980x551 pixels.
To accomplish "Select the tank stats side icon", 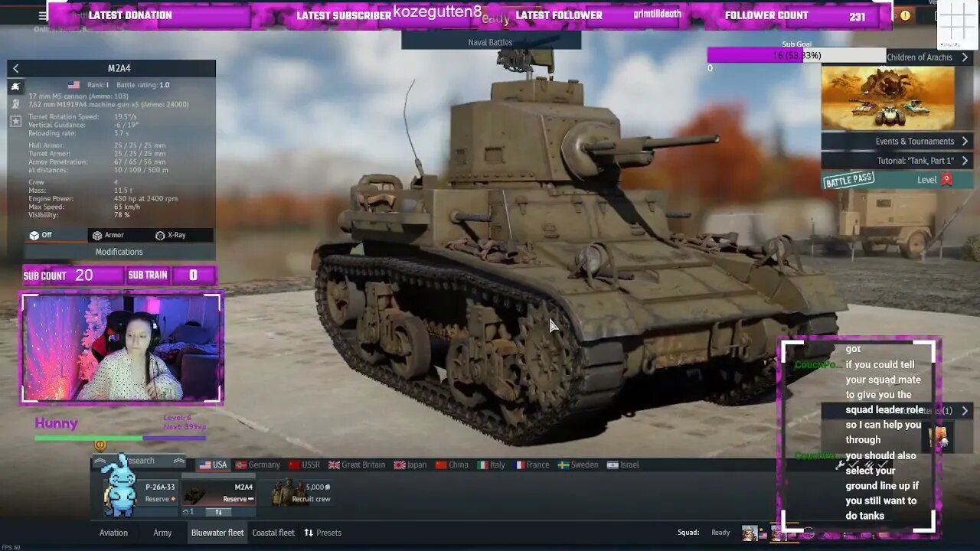I will tap(15, 86).
